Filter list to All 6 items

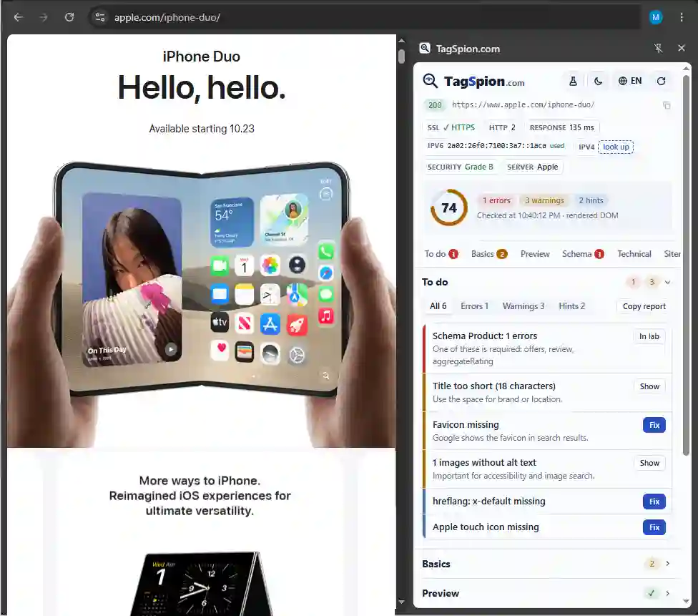tap(438, 306)
